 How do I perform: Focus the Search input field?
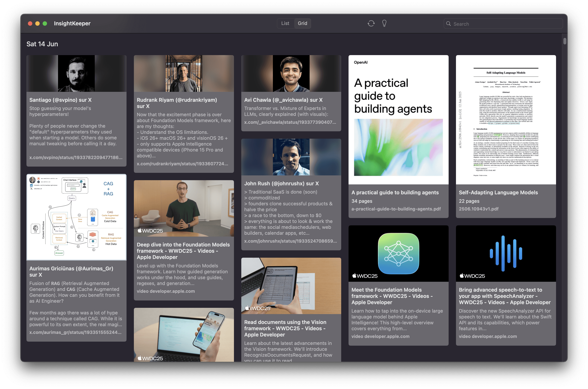click(503, 24)
